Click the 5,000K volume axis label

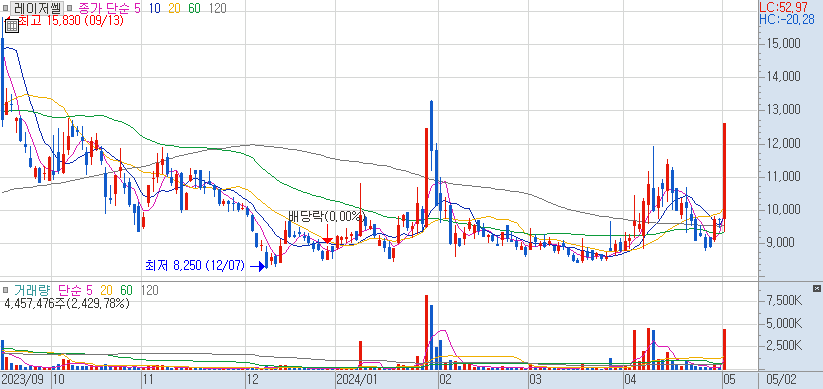tap(784, 323)
